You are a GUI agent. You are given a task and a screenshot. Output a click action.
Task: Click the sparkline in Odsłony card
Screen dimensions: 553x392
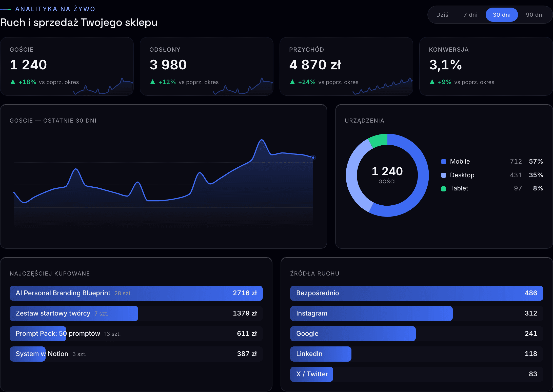pos(243,86)
